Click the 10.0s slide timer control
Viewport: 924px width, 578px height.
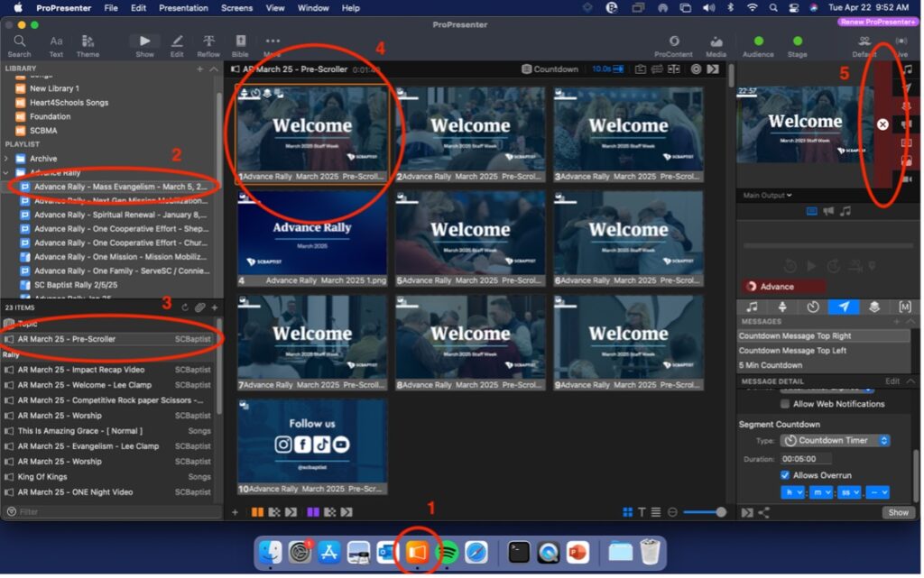point(607,69)
